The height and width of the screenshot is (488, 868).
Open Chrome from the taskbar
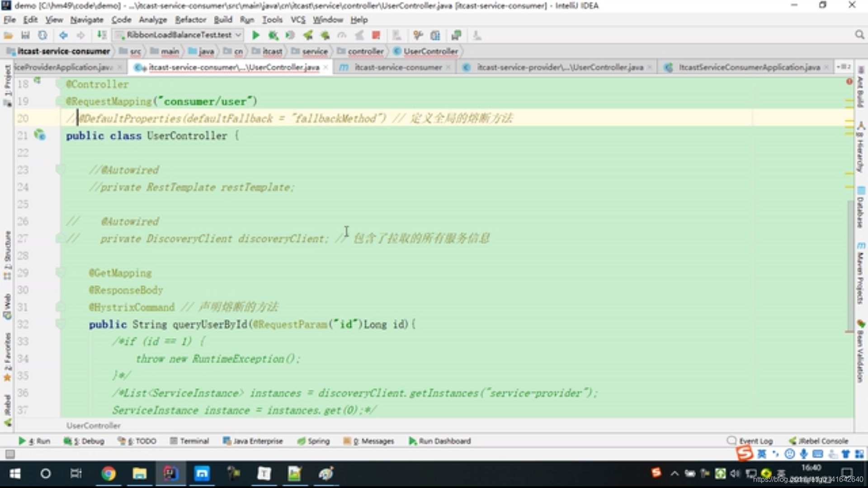(x=108, y=474)
